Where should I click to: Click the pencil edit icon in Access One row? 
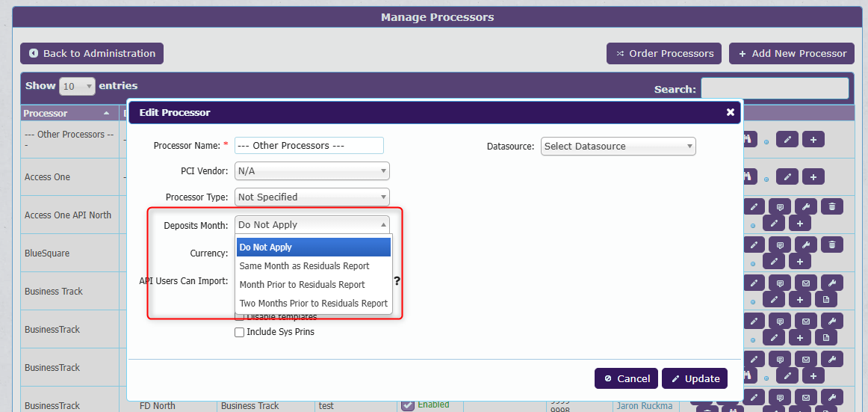(787, 176)
